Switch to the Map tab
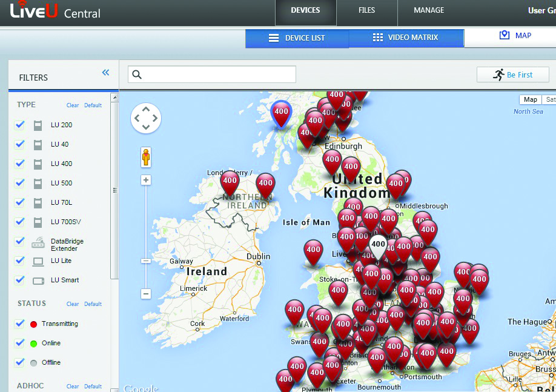The height and width of the screenshot is (392, 556). 510,36
